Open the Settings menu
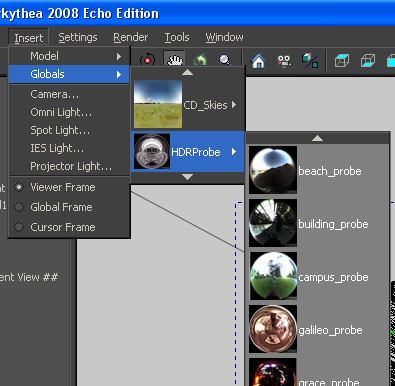The height and width of the screenshot is (386, 395). point(78,37)
